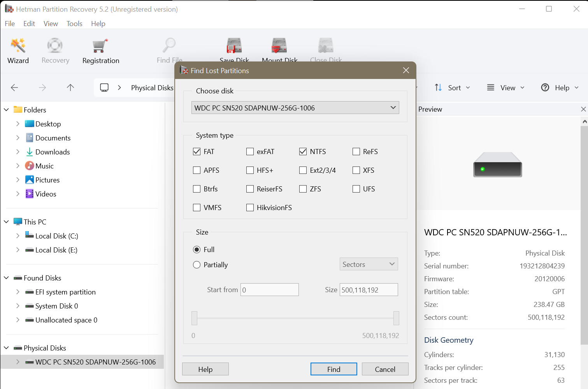Click the computer icon in address bar
Image resolution: width=588 pixels, height=389 pixels.
(x=104, y=88)
